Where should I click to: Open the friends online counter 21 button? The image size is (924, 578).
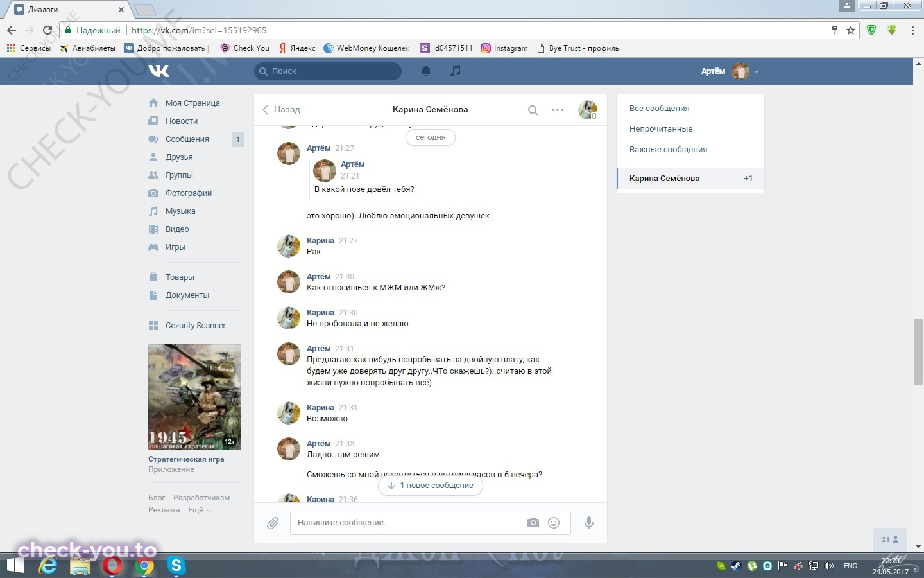pyautogui.click(x=891, y=539)
